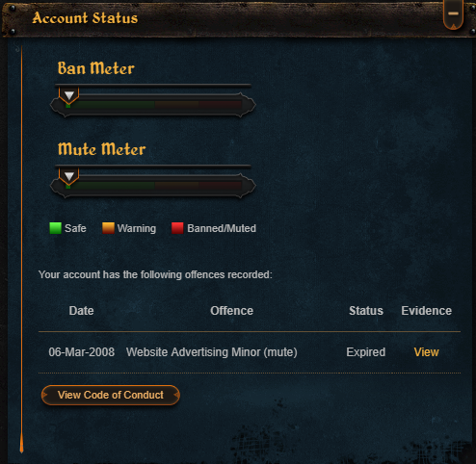Click the Ban Meter heading
This screenshot has width=476, height=464.
[96, 68]
